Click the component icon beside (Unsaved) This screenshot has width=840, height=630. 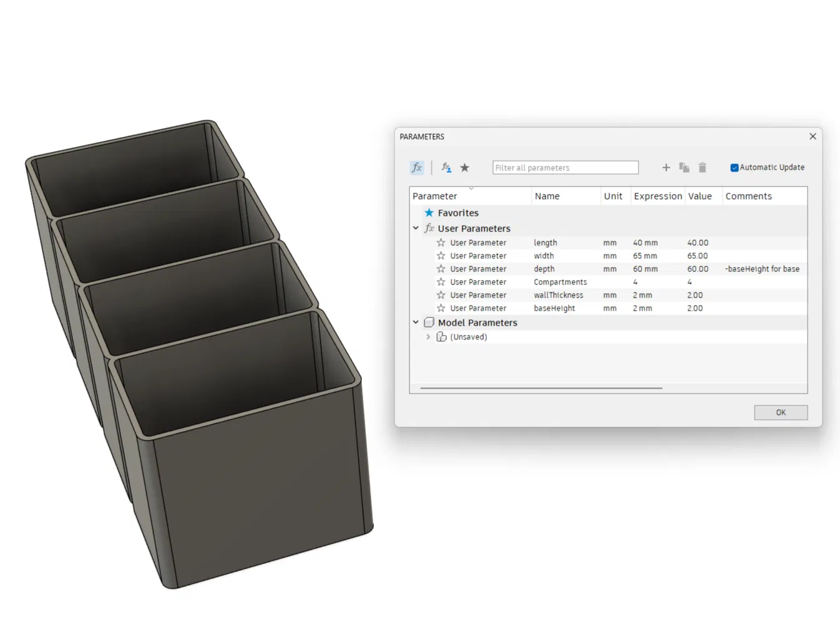pos(441,337)
